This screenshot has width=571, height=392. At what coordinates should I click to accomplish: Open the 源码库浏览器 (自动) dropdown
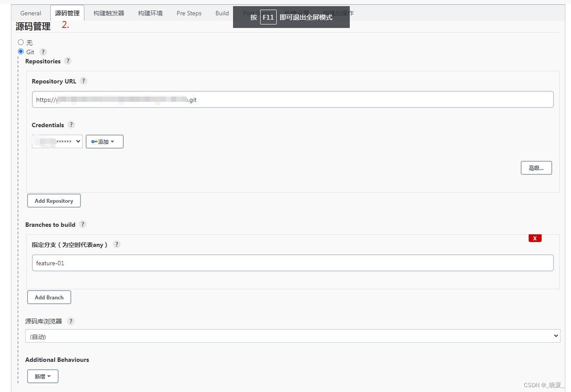pos(293,336)
